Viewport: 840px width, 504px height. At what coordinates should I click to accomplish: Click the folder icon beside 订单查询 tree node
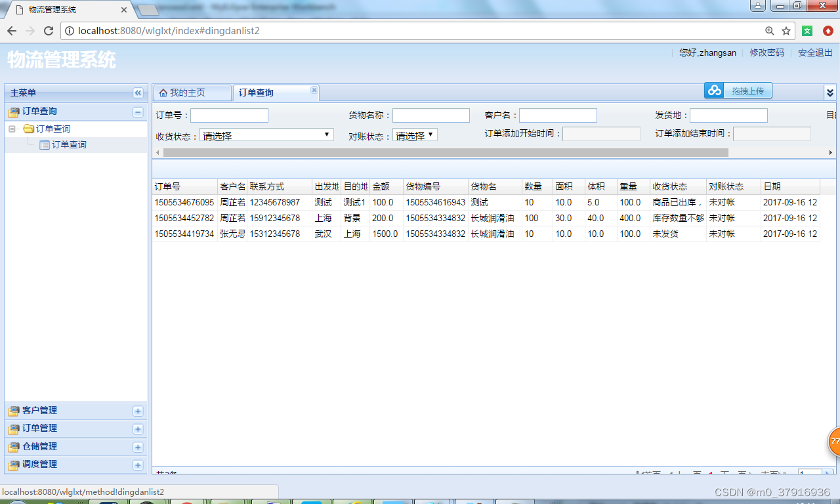click(28, 129)
